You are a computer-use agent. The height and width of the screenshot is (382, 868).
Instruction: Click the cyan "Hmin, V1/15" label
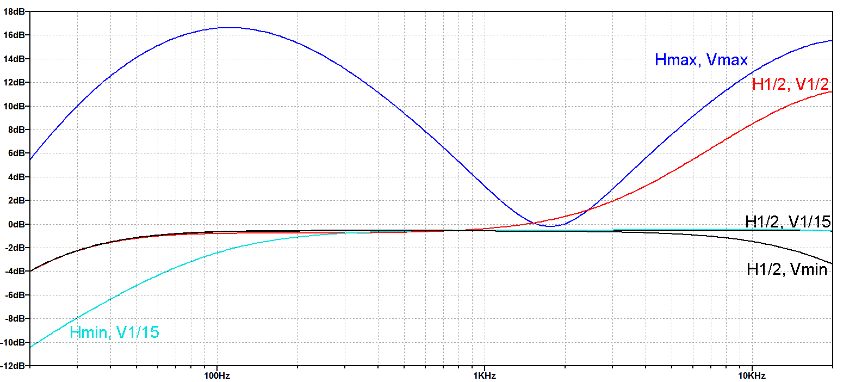114,332
